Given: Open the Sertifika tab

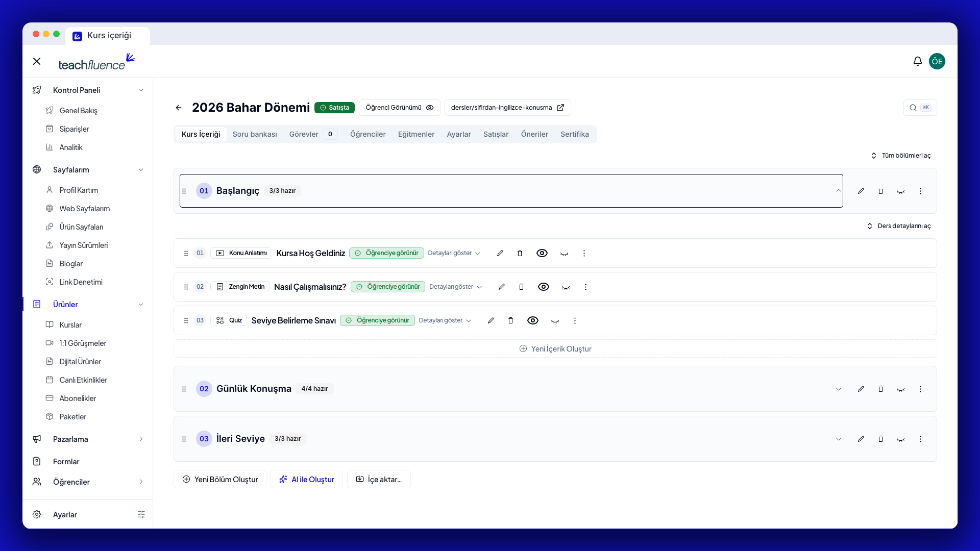Looking at the screenshot, I should pyautogui.click(x=575, y=134).
